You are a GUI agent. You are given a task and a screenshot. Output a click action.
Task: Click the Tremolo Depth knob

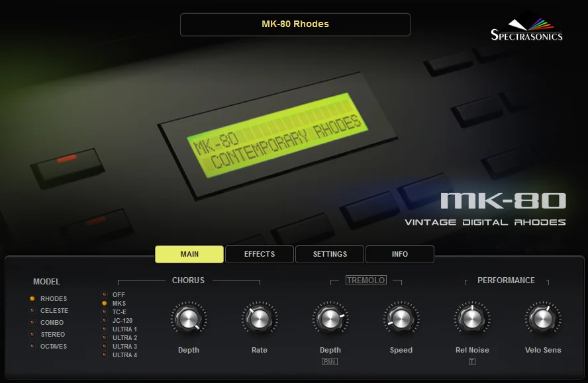coord(330,319)
